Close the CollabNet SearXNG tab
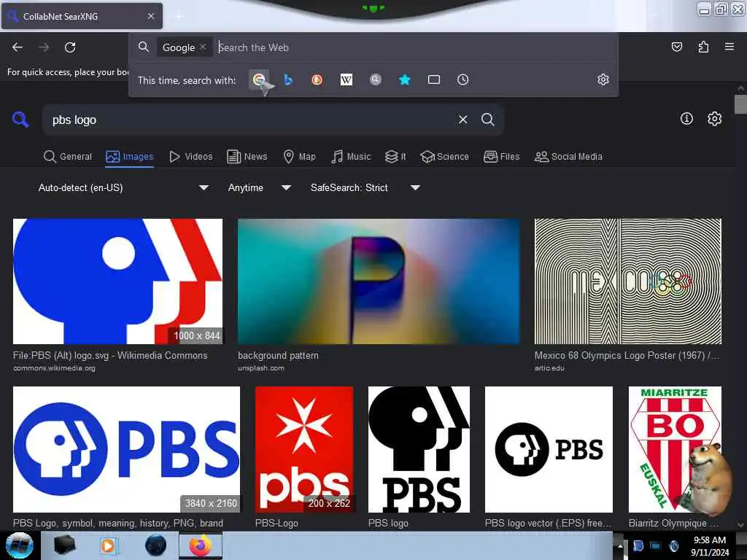Image resolution: width=747 pixels, height=560 pixels. pos(150,16)
